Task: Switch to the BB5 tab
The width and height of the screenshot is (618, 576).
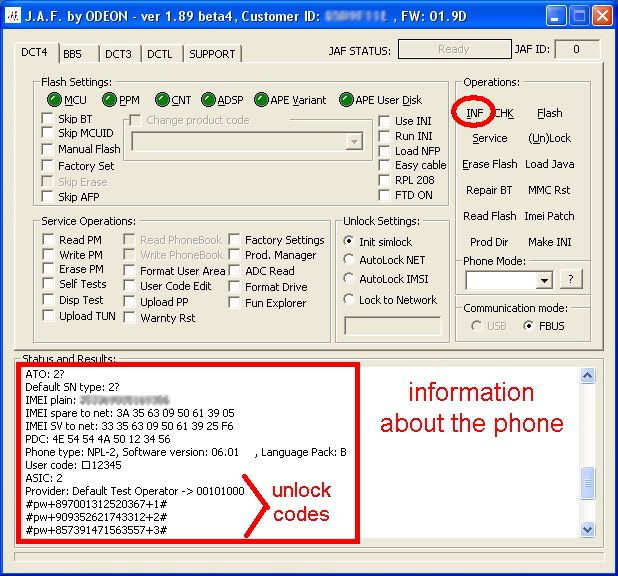Action: pos(79,54)
